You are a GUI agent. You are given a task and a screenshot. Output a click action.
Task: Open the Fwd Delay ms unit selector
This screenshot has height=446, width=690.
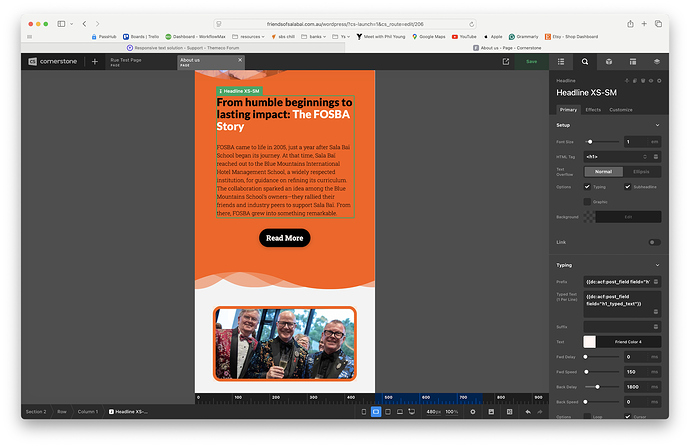pyautogui.click(x=654, y=357)
